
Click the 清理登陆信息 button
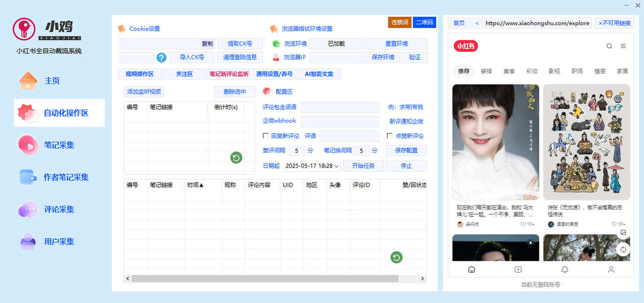coord(240,57)
